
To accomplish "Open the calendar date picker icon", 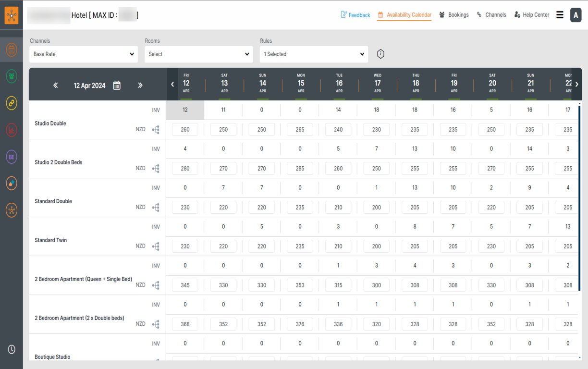I will [x=117, y=86].
